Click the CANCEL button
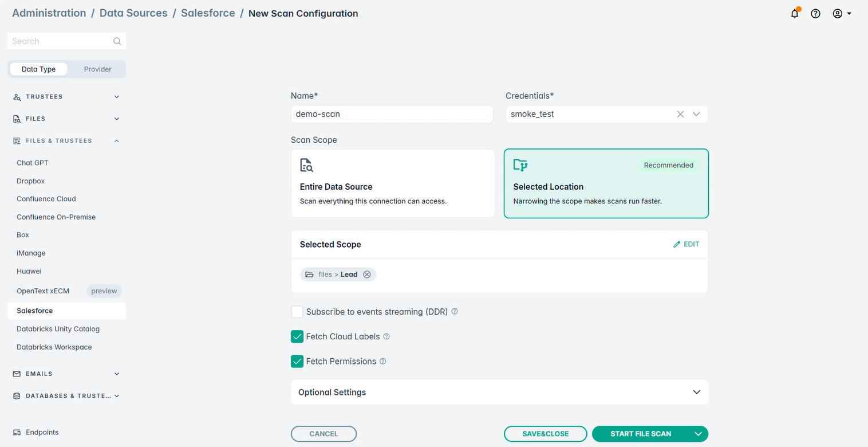 [x=323, y=434]
